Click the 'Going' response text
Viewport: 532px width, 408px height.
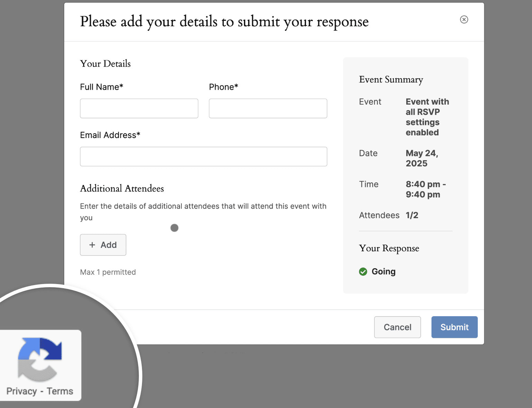click(x=383, y=272)
